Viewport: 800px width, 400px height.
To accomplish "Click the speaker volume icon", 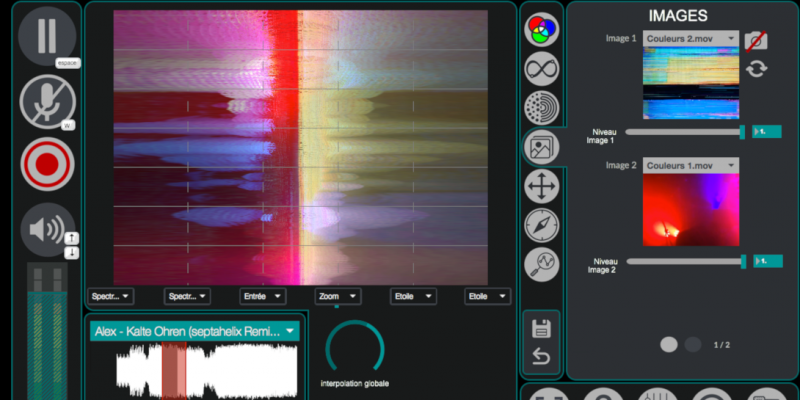I will [44, 230].
